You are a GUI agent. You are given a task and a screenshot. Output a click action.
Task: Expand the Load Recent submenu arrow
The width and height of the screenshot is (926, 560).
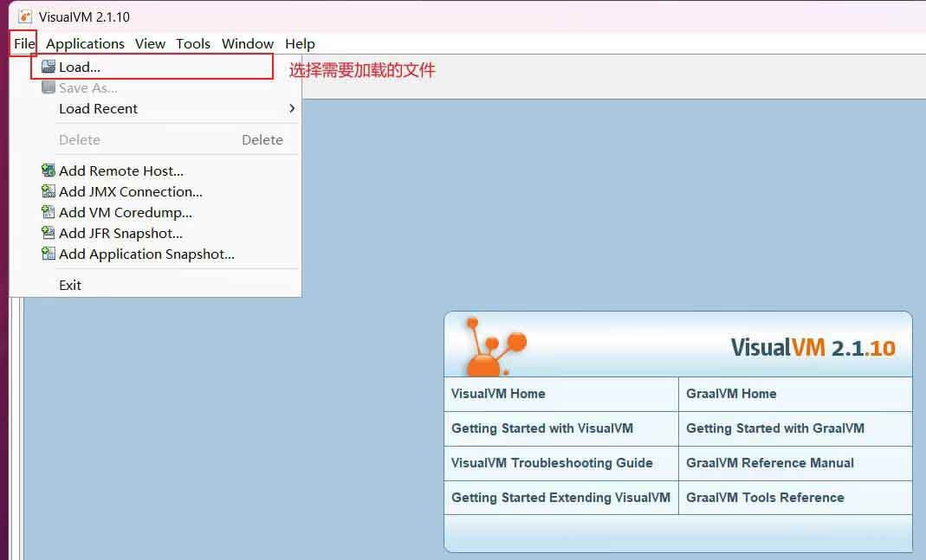click(x=292, y=108)
